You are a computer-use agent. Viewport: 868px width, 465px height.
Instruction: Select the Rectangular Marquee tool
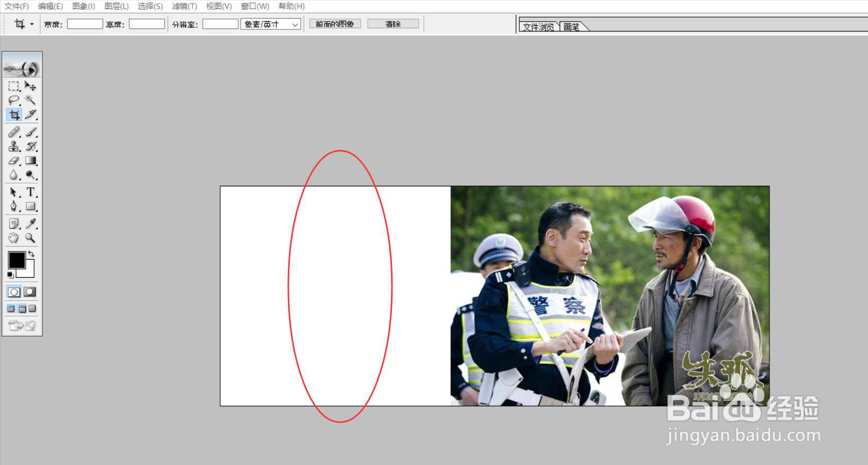[14, 86]
